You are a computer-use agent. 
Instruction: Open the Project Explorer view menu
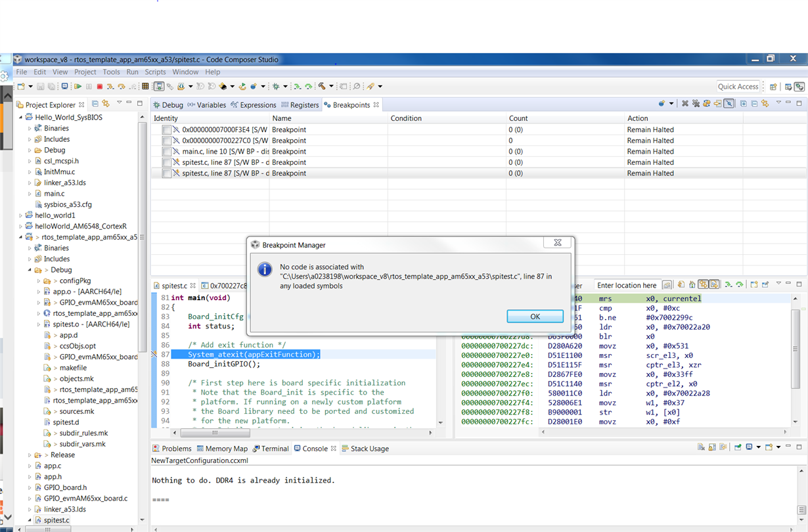coord(119,103)
